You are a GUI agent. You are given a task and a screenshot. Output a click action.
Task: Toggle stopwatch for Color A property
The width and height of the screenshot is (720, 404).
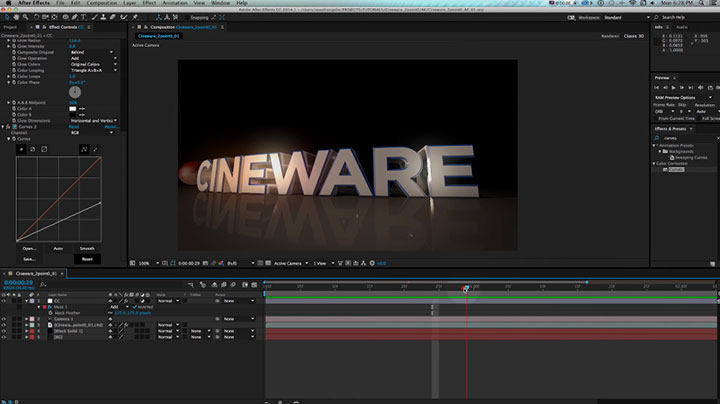tap(14, 109)
